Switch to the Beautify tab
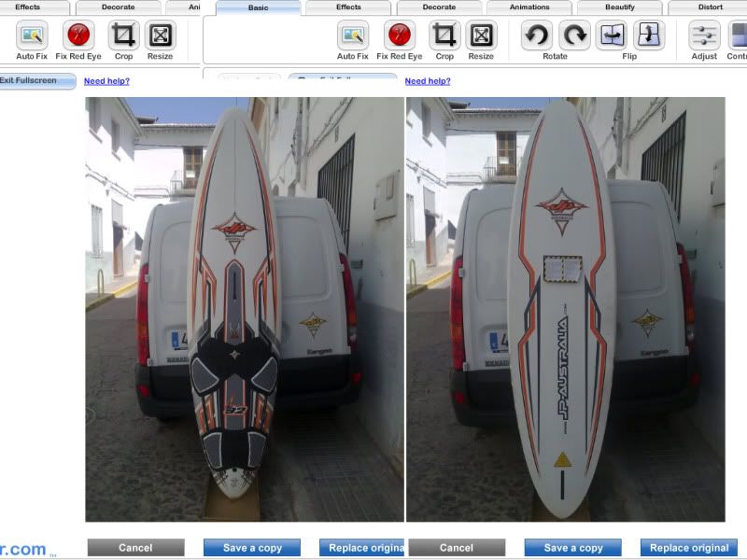Image resolution: width=747 pixels, height=560 pixels. tap(620, 7)
